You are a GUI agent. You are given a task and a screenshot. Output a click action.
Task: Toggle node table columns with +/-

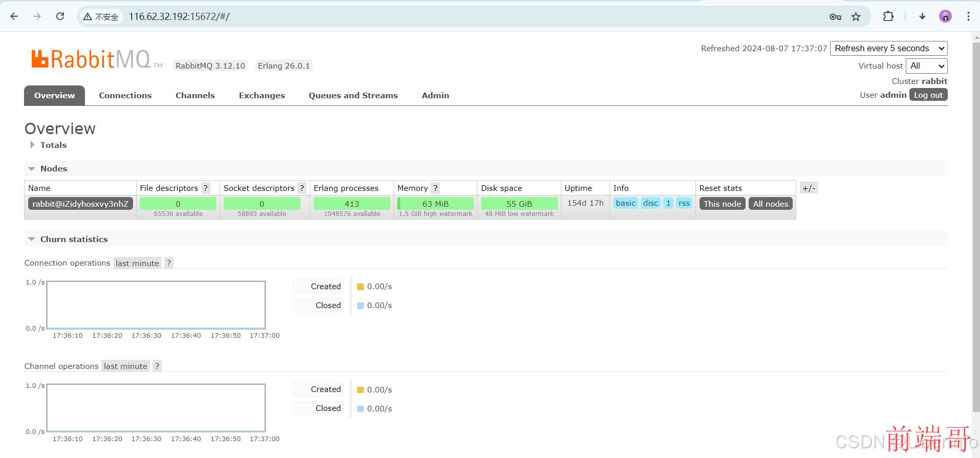click(809, 188)
